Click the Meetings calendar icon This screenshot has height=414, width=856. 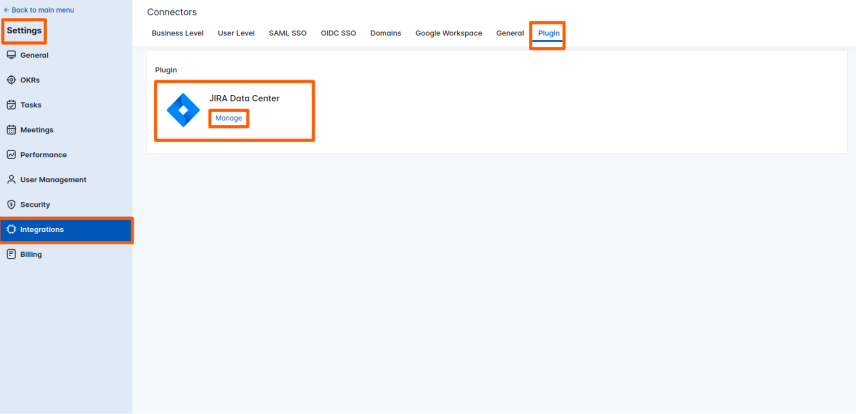point(11,130)
